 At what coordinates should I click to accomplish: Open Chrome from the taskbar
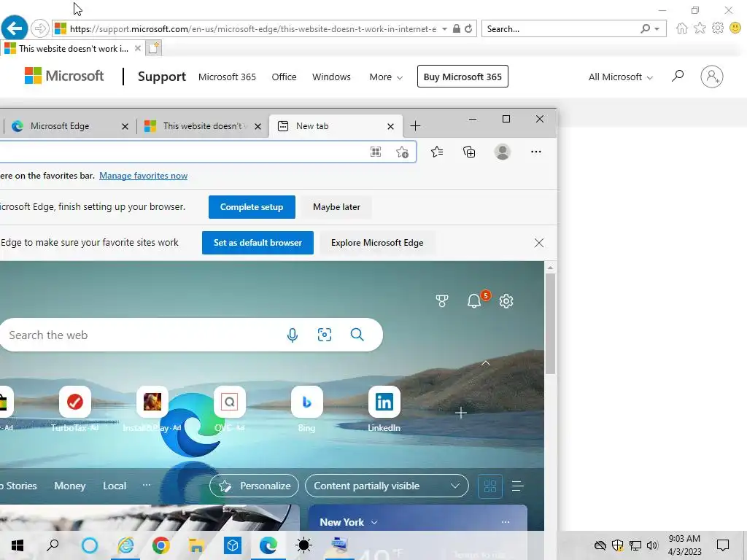pyautogui.click(x=161, y=545)
